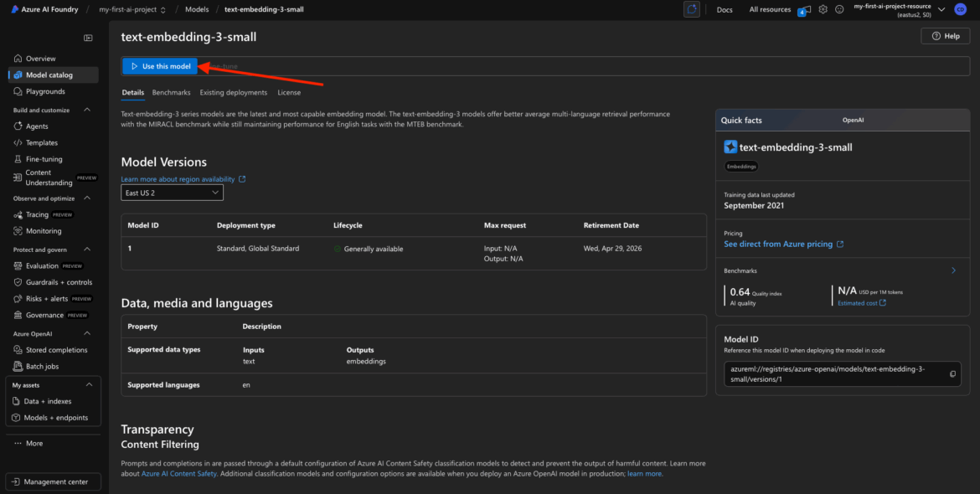980x494 pixels.
Task: Go to Fine-tuning in the sidebar
Action: click(x=44, y=159)
